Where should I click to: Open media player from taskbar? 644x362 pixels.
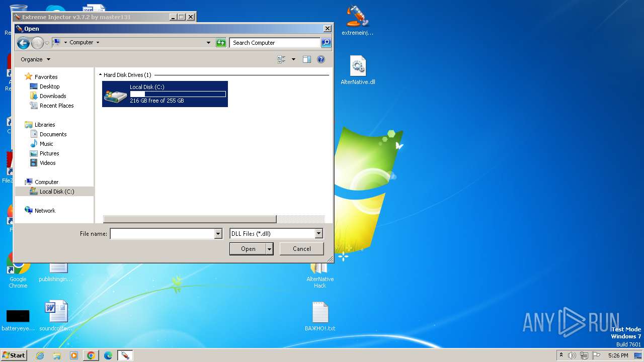(x=74, y=355)
